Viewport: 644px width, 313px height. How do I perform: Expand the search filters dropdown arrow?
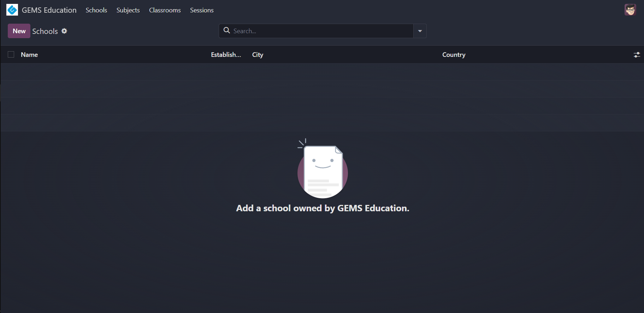(420, 31)
